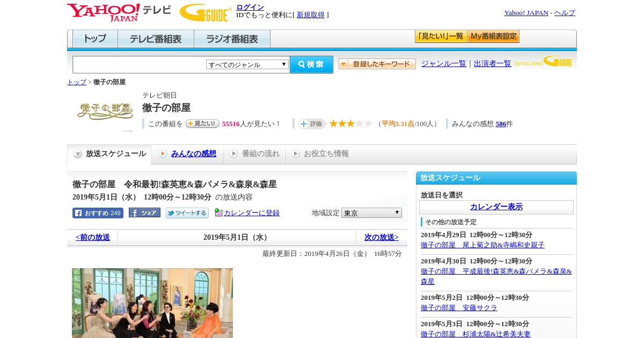Click the テレビ朝日 station name text

[x=159, y=95]
